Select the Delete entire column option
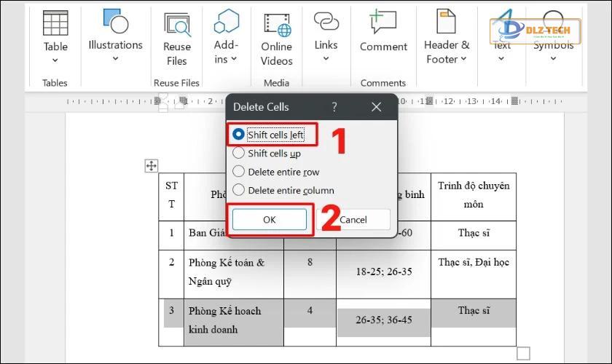 click(283, 191)
